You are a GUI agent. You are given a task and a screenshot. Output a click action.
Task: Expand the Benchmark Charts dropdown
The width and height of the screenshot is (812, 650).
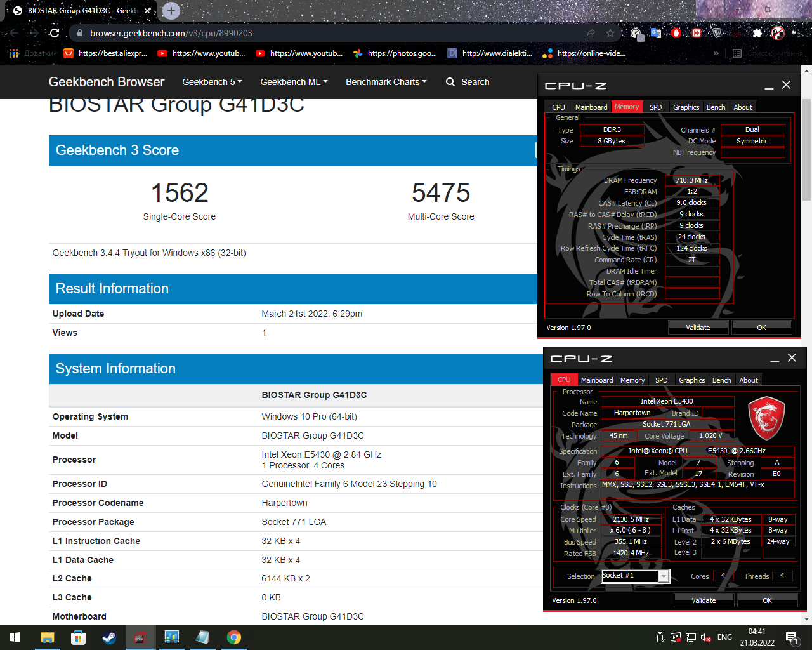pos(386,82)
